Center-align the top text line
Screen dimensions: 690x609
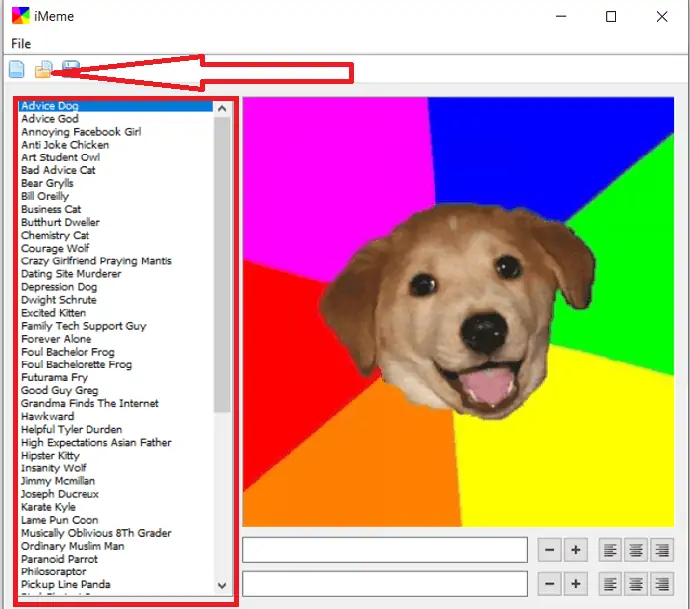point(635,549)
